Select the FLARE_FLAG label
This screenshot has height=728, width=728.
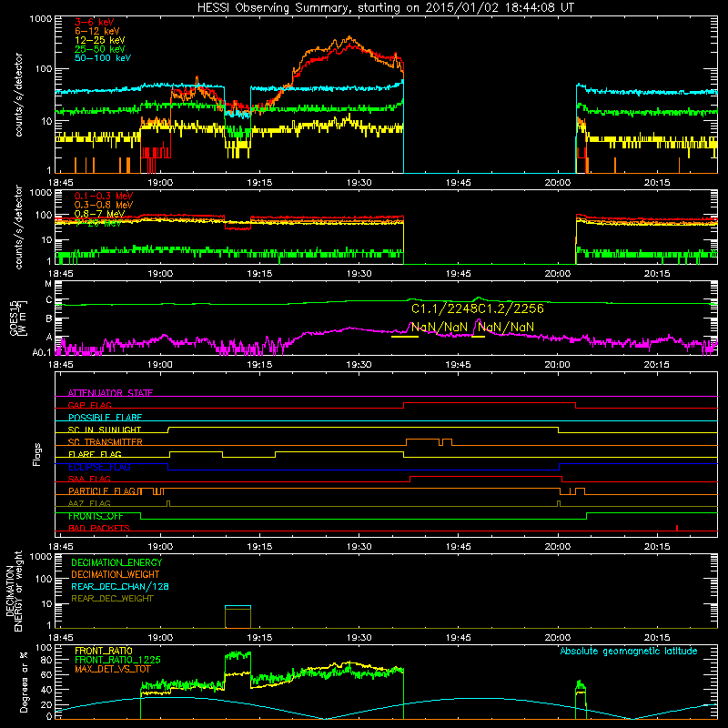coord(95,454)
